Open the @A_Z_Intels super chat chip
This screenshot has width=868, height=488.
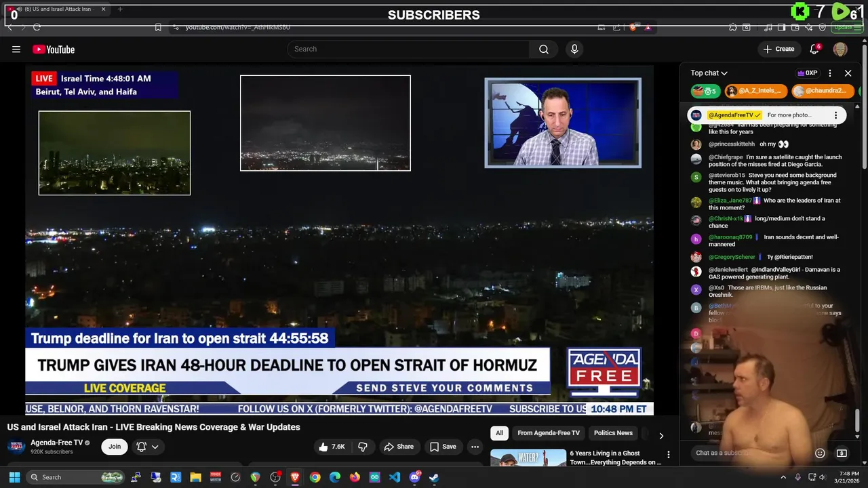coord(756,91)
